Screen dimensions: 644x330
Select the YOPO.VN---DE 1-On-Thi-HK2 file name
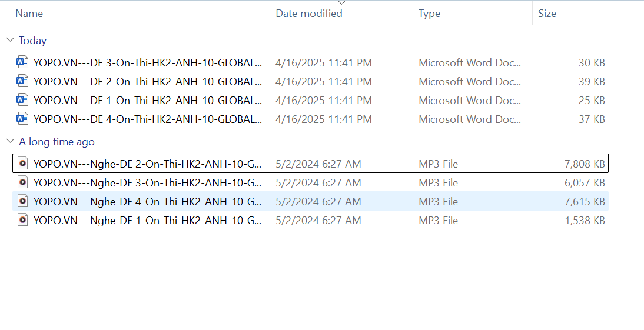click(x=147, y=101)
